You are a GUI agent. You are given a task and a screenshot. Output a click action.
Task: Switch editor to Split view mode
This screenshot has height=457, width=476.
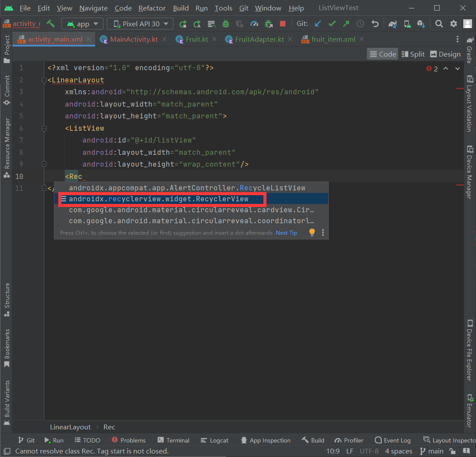(413, 54)
